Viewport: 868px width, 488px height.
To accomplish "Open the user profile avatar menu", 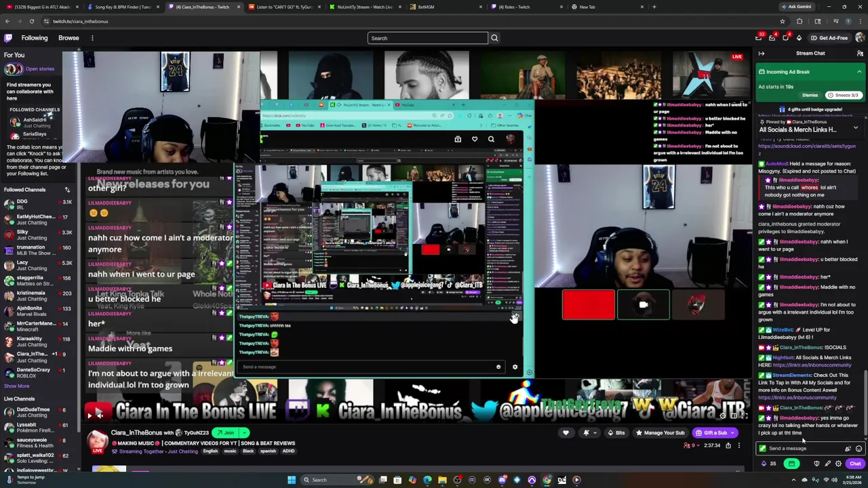I will pyautogui.click(x=859, y=38).
